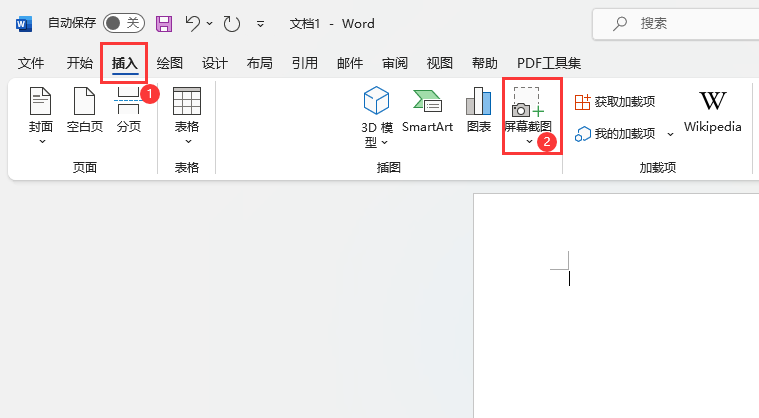Open the 帮助 tab
The width and height of the screenshot is (759, 418).
click(485, 63)
